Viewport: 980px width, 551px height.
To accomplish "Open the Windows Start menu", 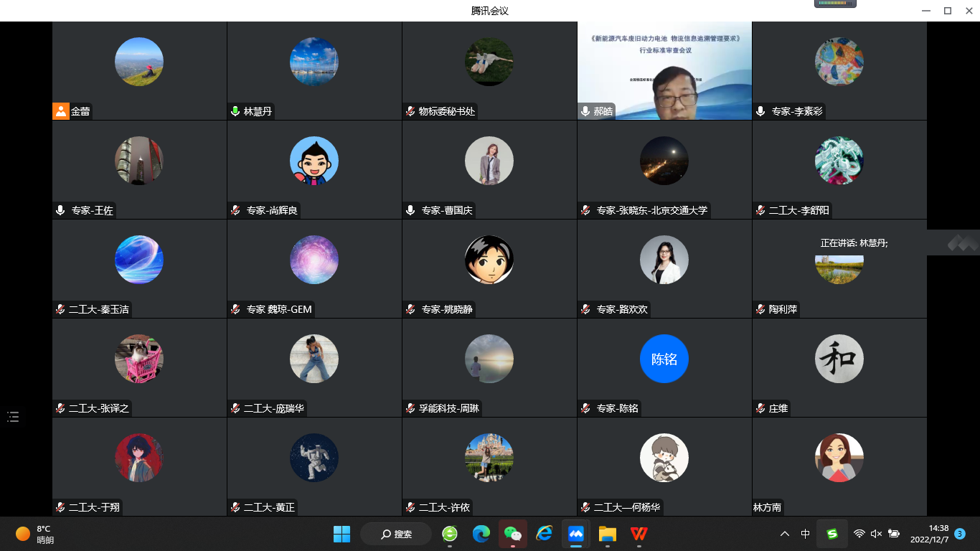I will (341, 534).
